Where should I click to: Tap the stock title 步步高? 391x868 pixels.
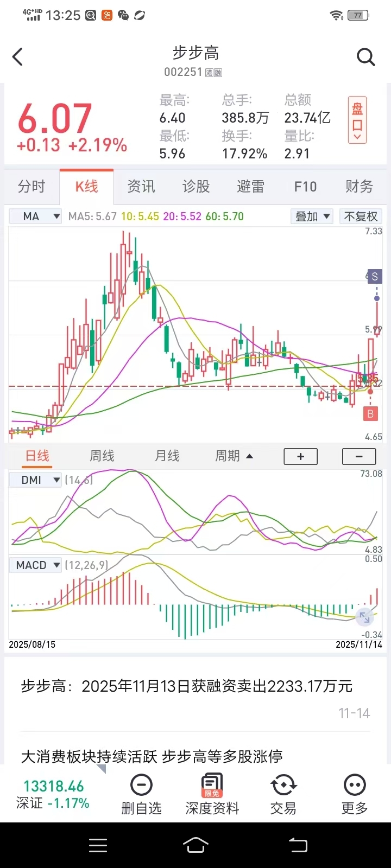(195, 53)
